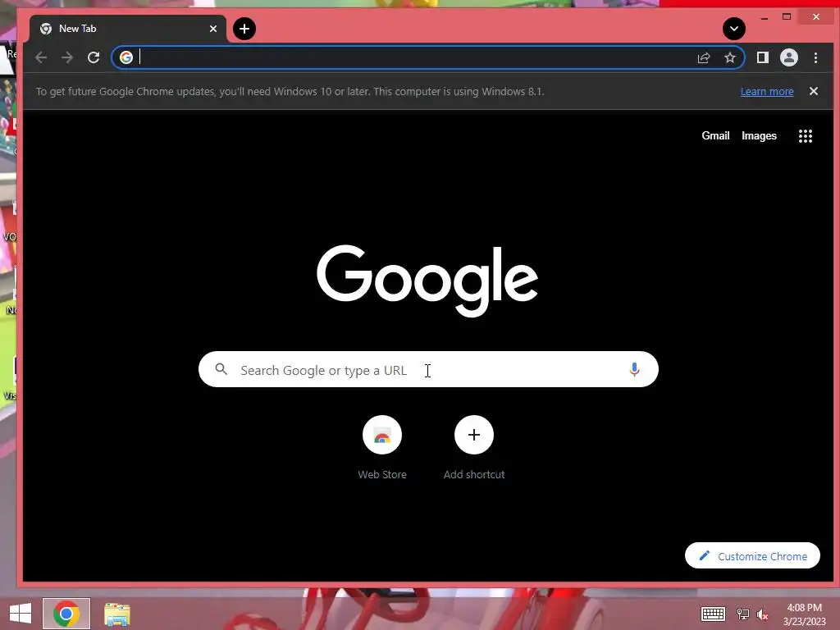Minimize the Chrome window
Screen dimensions: 840x630
point(765,18)
